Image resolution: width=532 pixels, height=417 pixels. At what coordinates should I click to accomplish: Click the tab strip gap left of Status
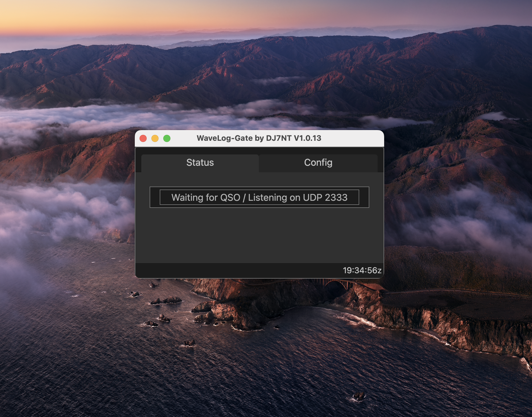coord(138,163)
